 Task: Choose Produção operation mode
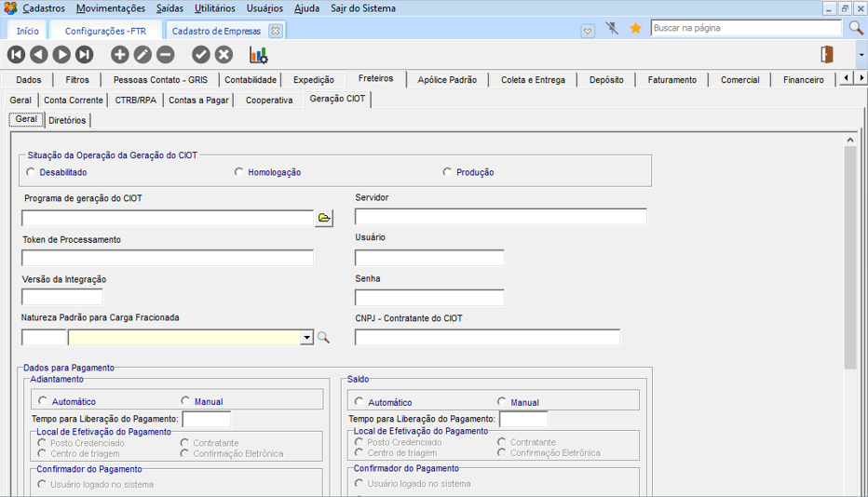447,172
